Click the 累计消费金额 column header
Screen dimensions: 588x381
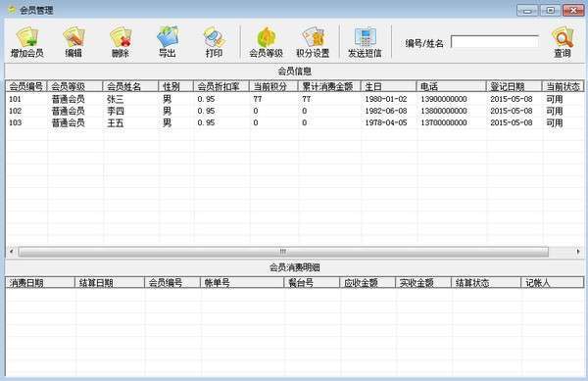[329, 86]
